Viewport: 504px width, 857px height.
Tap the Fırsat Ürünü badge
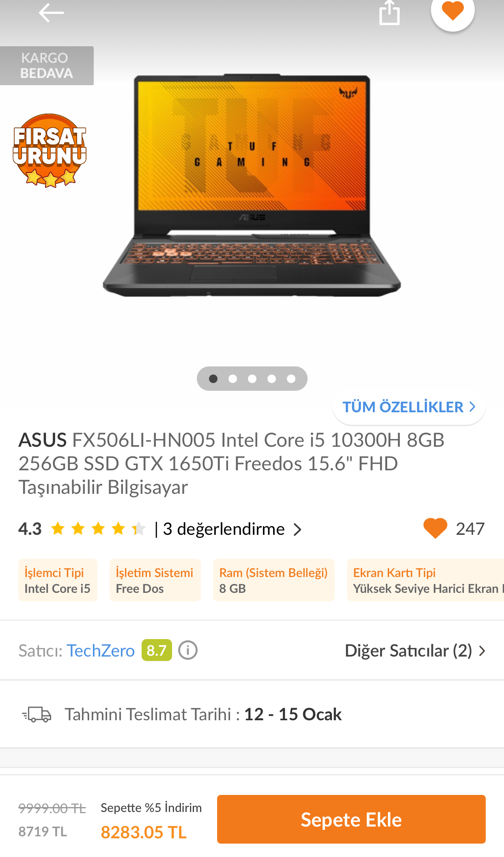click(x=50, y=151)
